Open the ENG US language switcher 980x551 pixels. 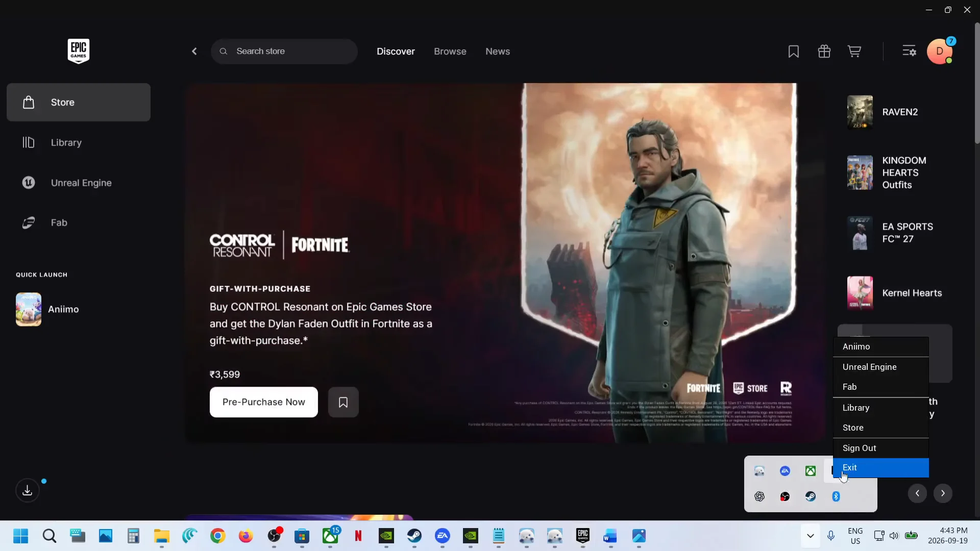click(x=855, y=536)
